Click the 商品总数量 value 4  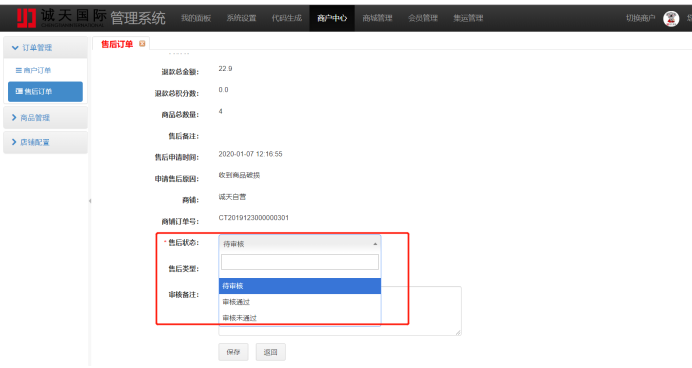click(x=220, y=111)
